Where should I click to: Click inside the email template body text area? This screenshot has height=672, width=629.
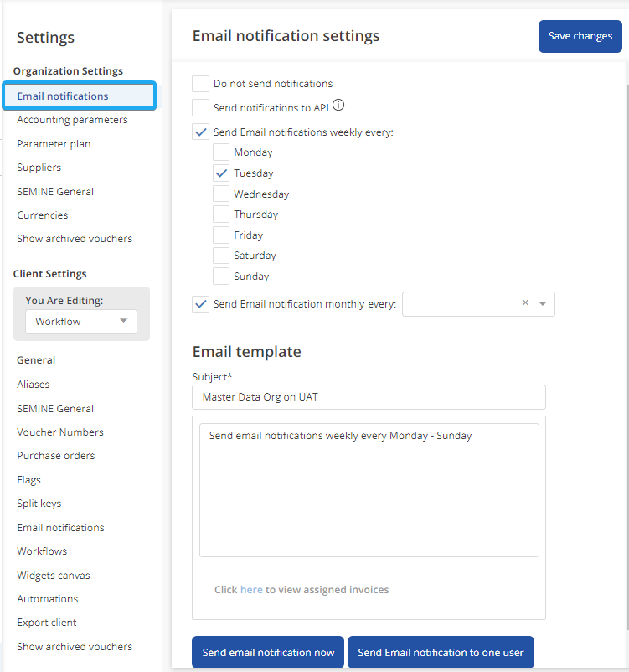(x=369, y=494)
